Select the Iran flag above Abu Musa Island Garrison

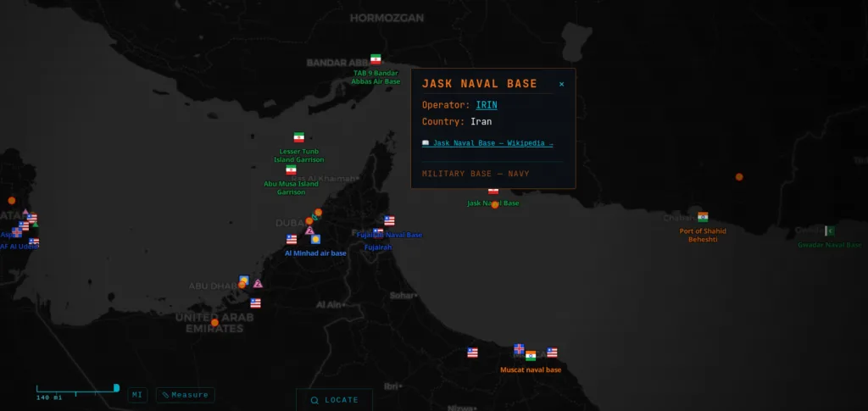click(291, 169)
